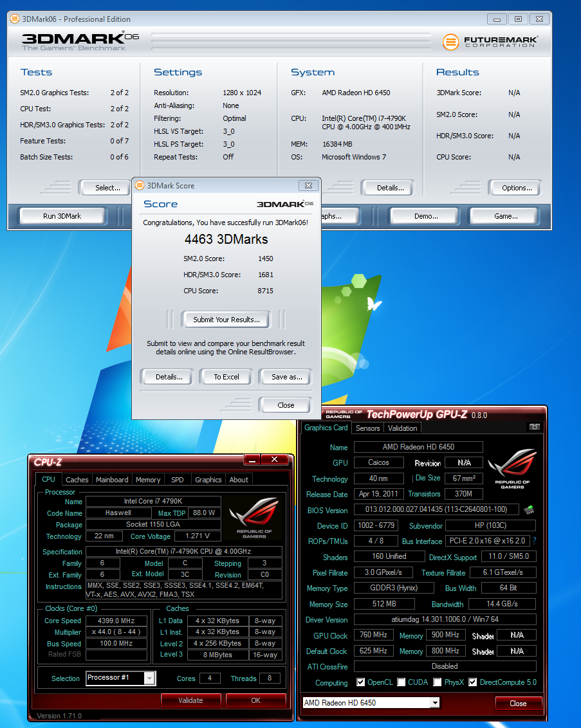Click the Submit Your Results button

point(226,320)
